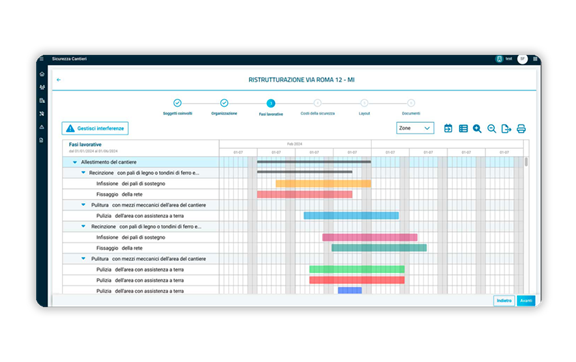Collapse the Allestimento del cantiere group
This screenshot has height=362, width=576.
[x=75, y=162]
